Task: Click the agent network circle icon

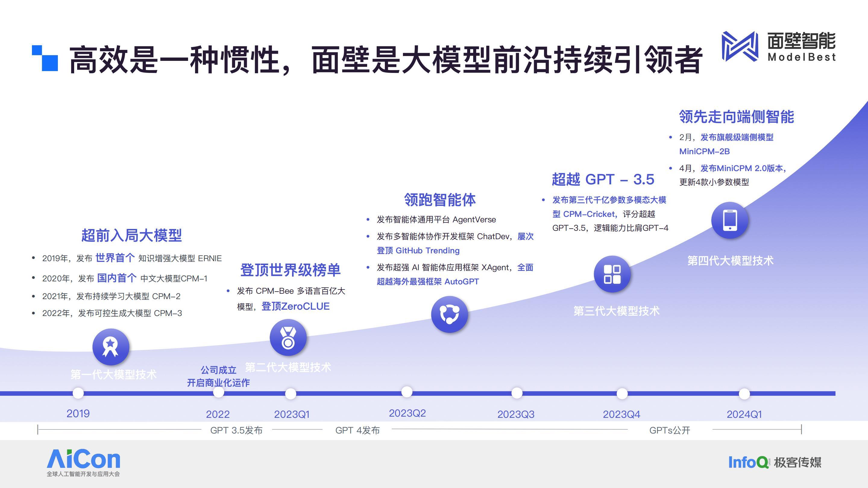Action: pos(449,314)
